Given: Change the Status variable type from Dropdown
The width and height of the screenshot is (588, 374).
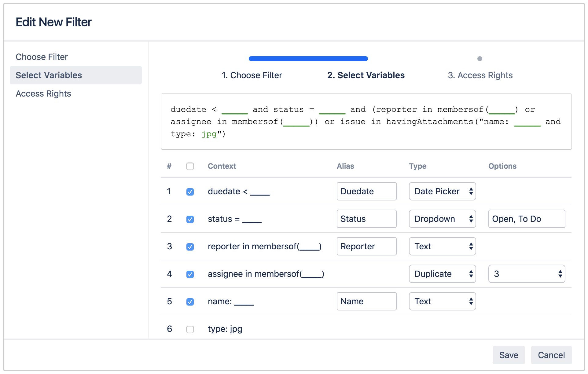Looking at the screenshot, I should click(442, 219).
